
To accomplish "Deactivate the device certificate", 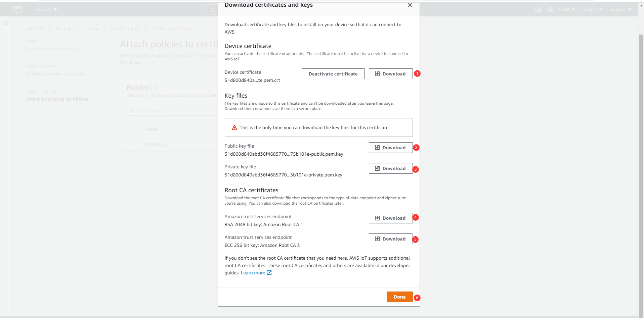I will click(x=333, y=74).
